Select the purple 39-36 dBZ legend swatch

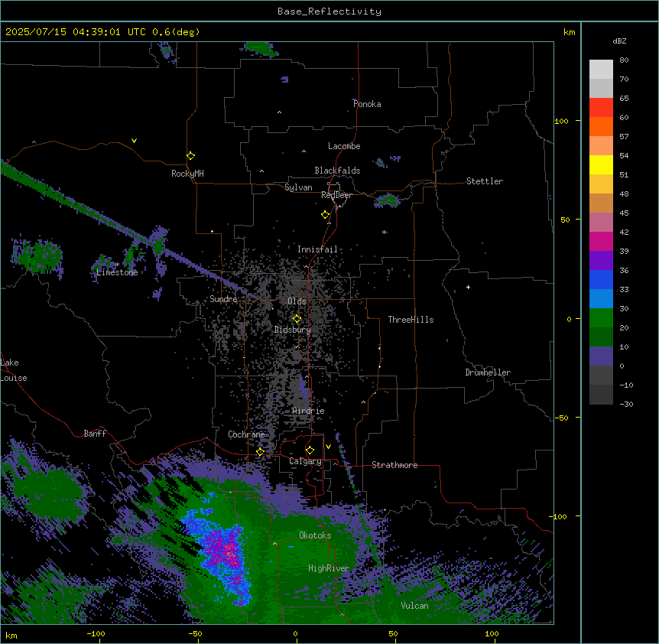[x=601, y=261]
